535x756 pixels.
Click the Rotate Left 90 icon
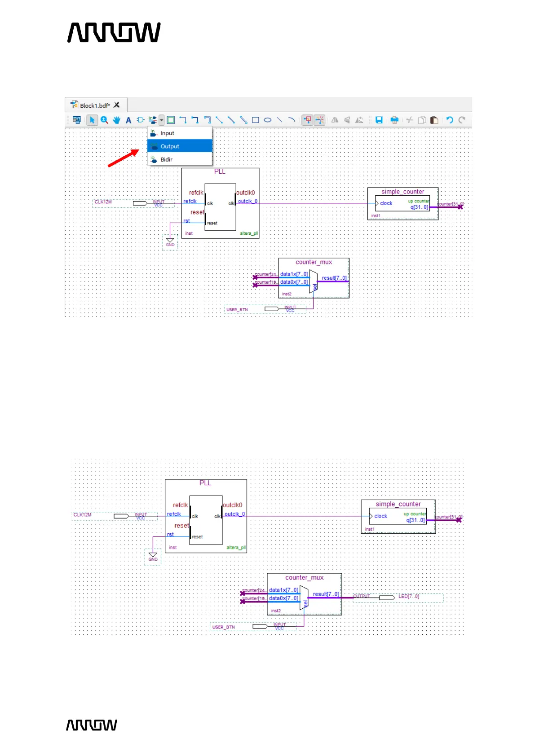point(359,120)
